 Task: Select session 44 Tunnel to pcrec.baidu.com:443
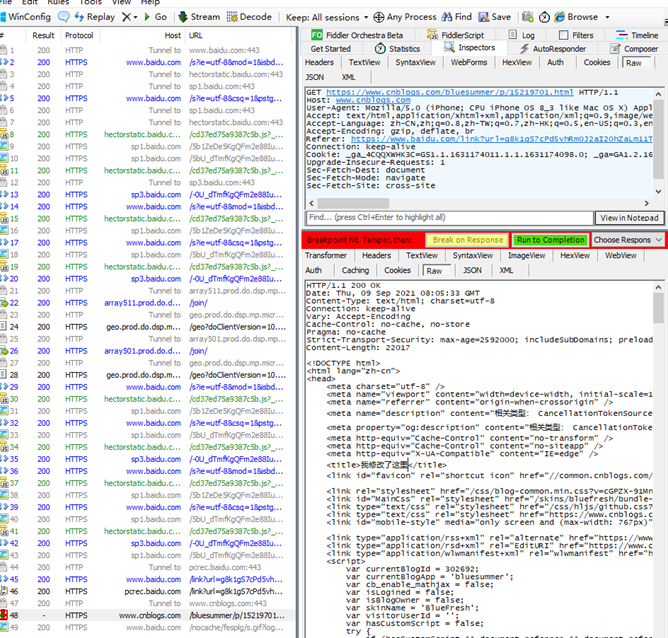[148, 567]
